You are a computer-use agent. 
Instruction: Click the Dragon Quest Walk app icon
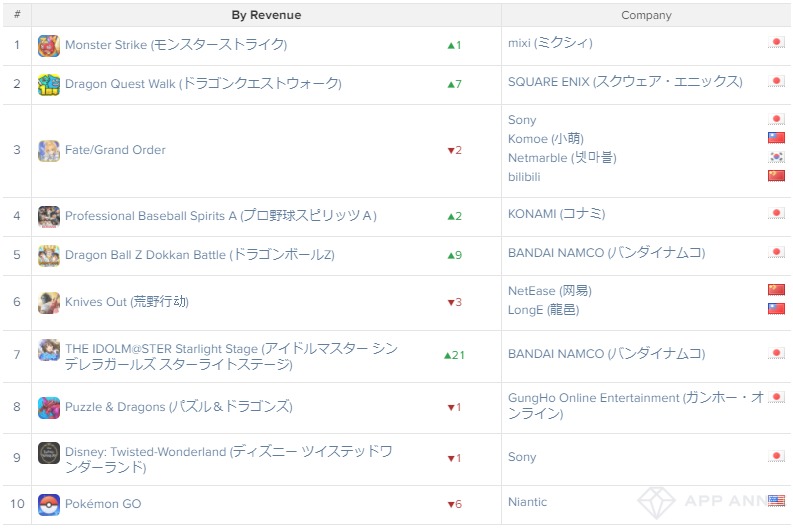click(49, 84)
